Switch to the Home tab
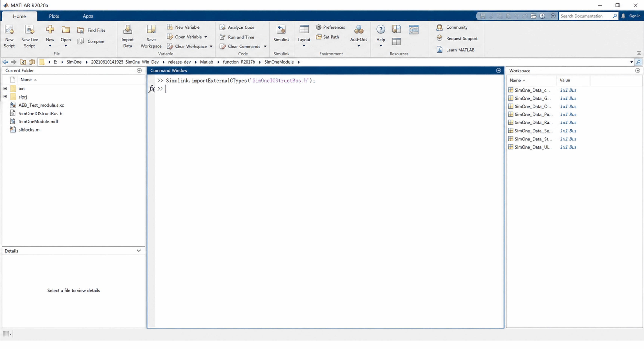Screen dimensions: 644x349 [x=19, y=16]
